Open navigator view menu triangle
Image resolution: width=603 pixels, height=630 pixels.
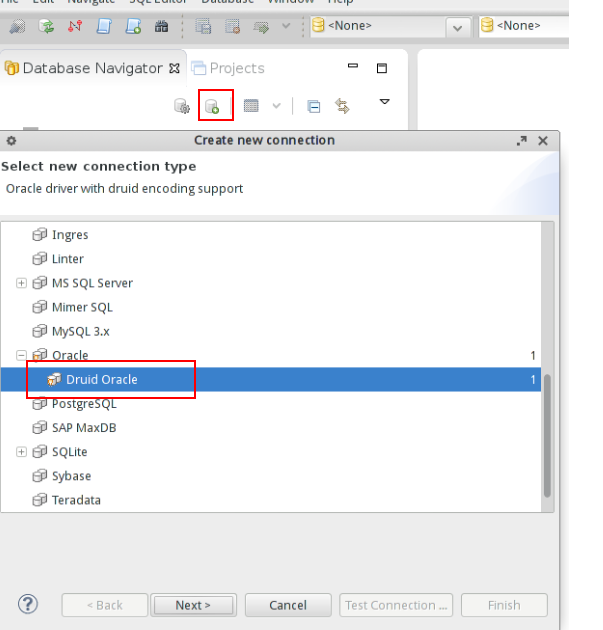click(384, 102)
